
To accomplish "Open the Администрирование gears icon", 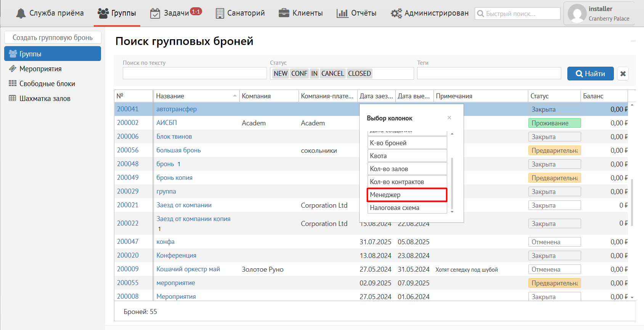I will (x=396, y=13).
